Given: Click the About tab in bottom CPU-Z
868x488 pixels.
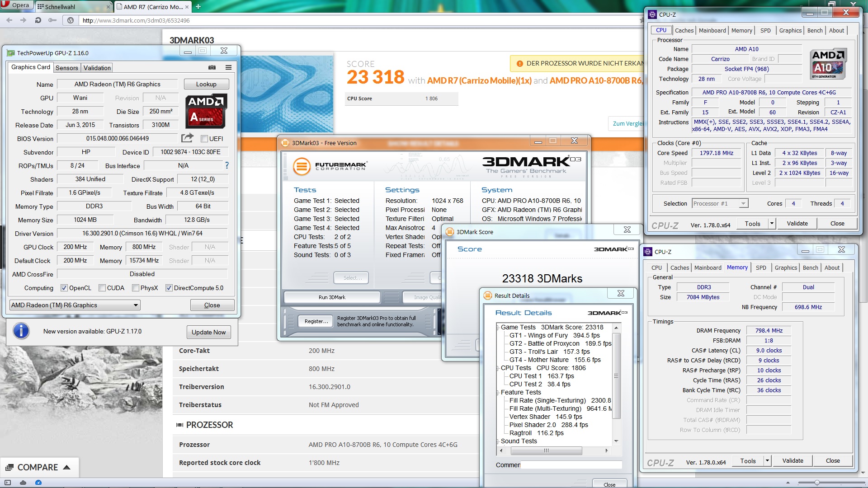Looking at the screenshot, I should pos(832,267).
